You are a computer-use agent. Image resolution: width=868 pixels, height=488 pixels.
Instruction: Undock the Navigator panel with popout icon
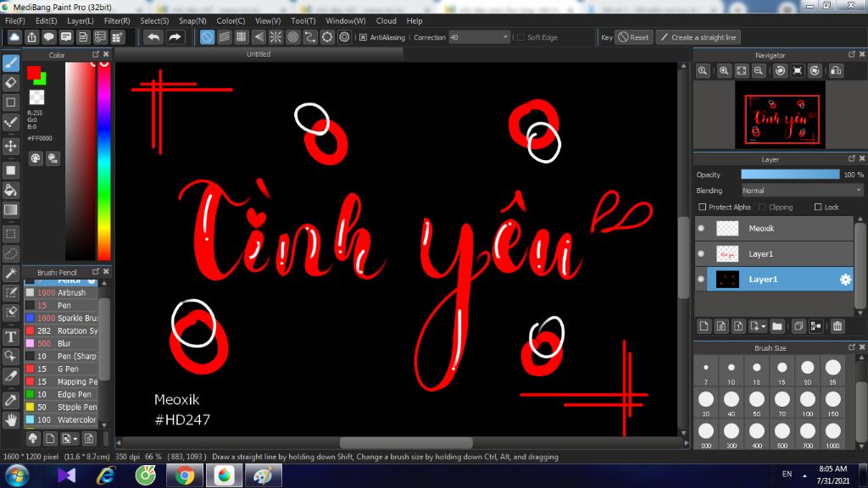coord(852,54)
